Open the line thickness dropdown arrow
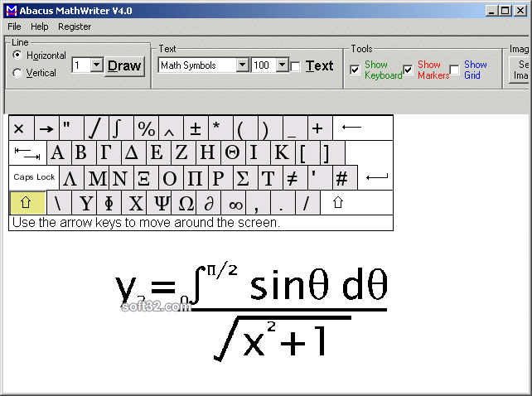 tap(96, 65)
